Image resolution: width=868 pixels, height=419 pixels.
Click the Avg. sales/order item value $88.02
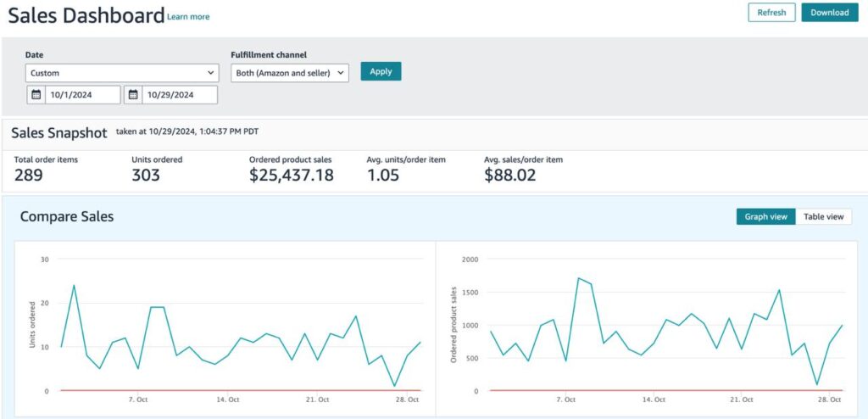click(509, 176)
